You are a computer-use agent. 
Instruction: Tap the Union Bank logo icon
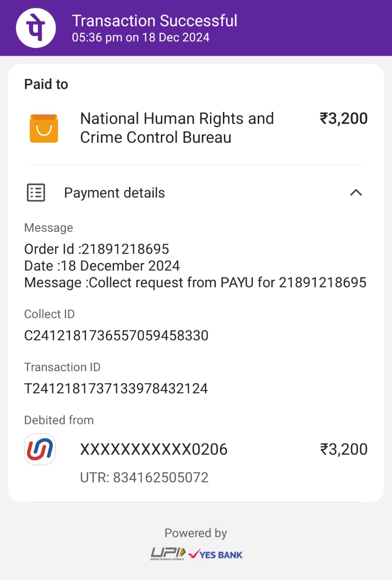40,449
